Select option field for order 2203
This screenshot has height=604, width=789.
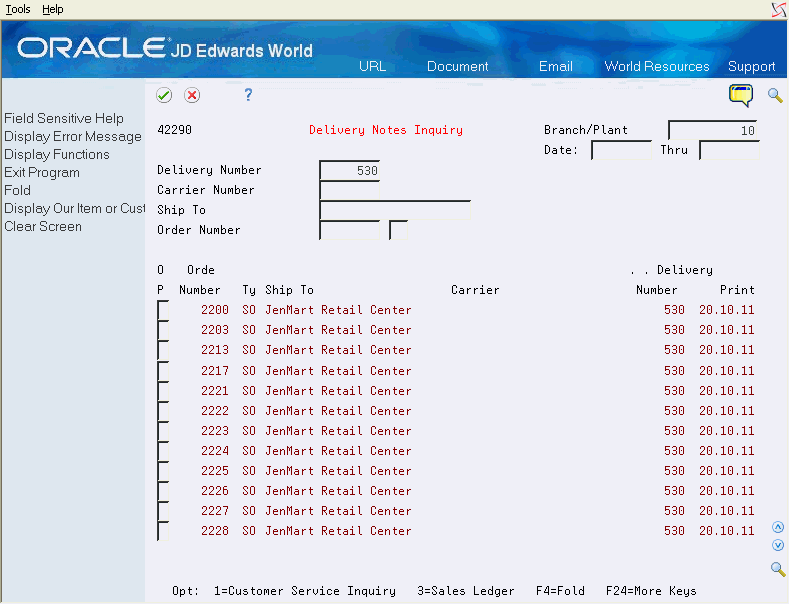163,330
